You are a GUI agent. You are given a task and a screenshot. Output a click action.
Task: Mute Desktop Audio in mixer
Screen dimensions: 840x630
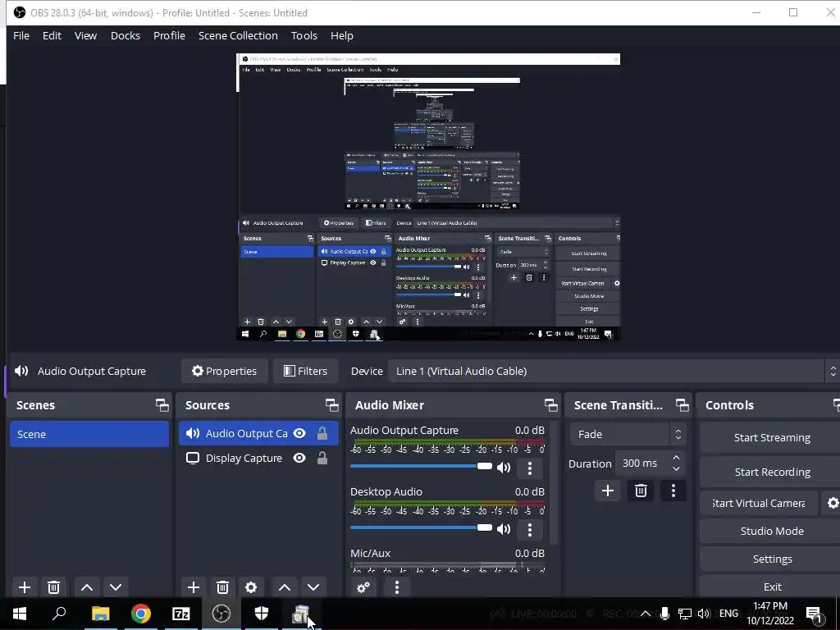[504, 529]
